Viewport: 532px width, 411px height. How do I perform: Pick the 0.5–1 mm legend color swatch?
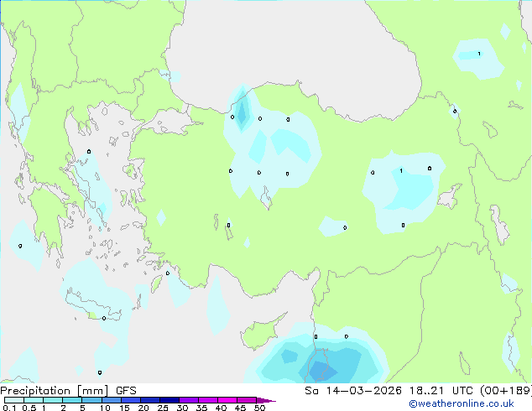pyautogui.click(x=34, y=400)
